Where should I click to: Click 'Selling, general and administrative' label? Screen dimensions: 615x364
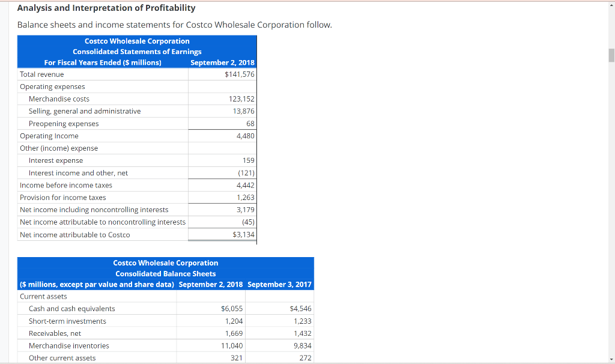click(85, 111)
